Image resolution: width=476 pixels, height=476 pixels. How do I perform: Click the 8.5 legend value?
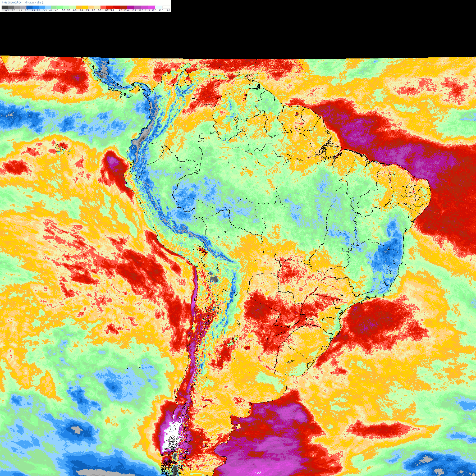[107, 10]
